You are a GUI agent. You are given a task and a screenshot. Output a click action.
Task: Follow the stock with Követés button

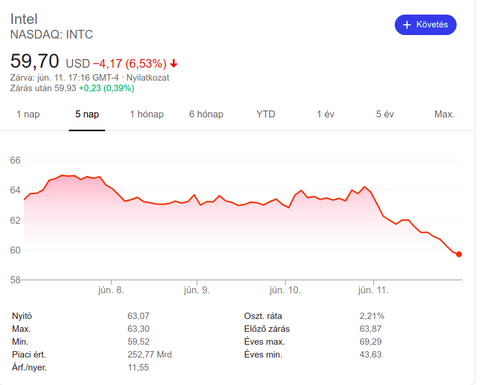tap(425, 25)
